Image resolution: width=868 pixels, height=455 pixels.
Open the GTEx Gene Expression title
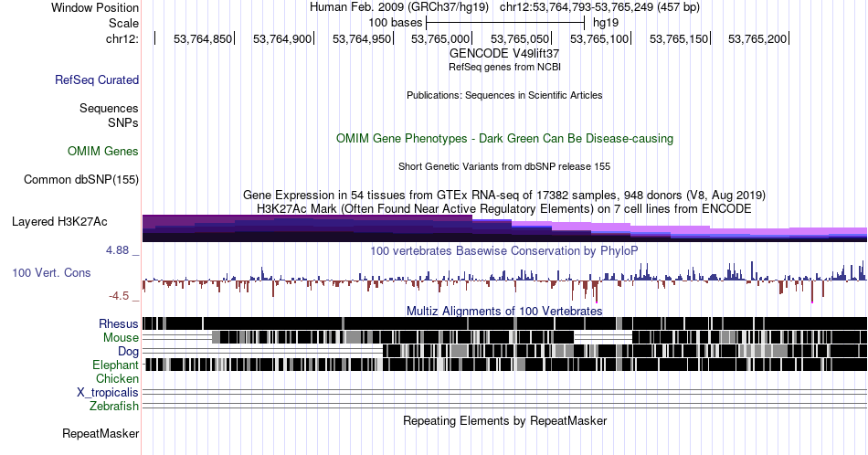504,195
